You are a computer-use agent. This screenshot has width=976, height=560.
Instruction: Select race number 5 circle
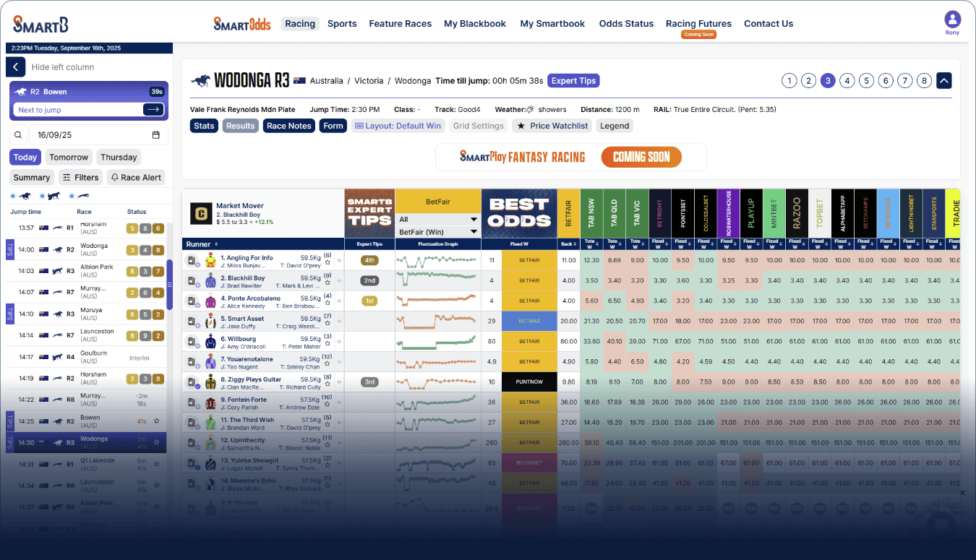(x=866, y=81)
